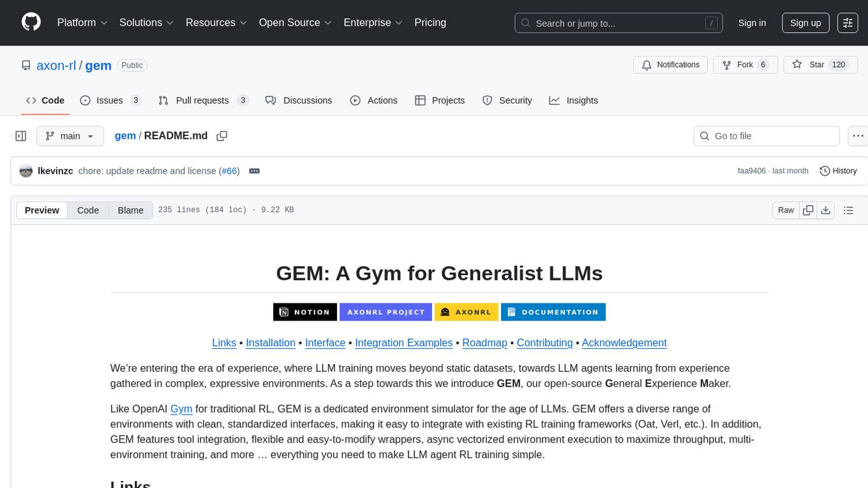Expand the Platform menu
Image resolution: width=868 pixels, height=488 pixels.
[82, 22]
